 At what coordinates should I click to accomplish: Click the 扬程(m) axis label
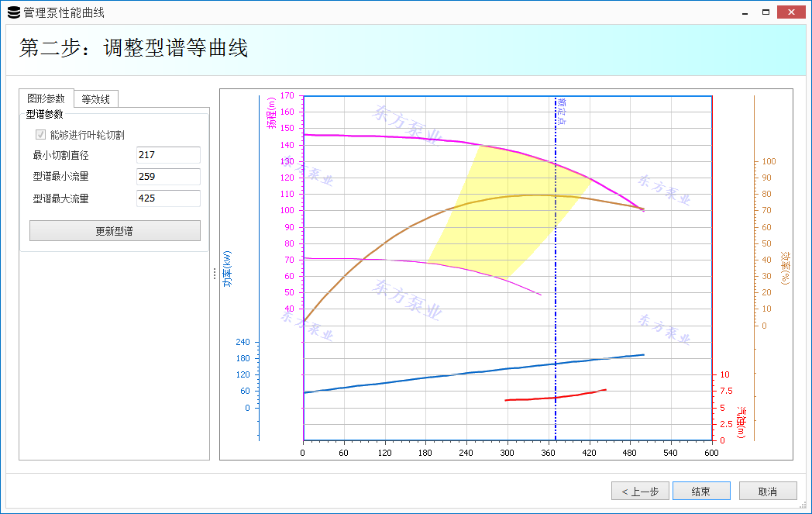(272, 112)
